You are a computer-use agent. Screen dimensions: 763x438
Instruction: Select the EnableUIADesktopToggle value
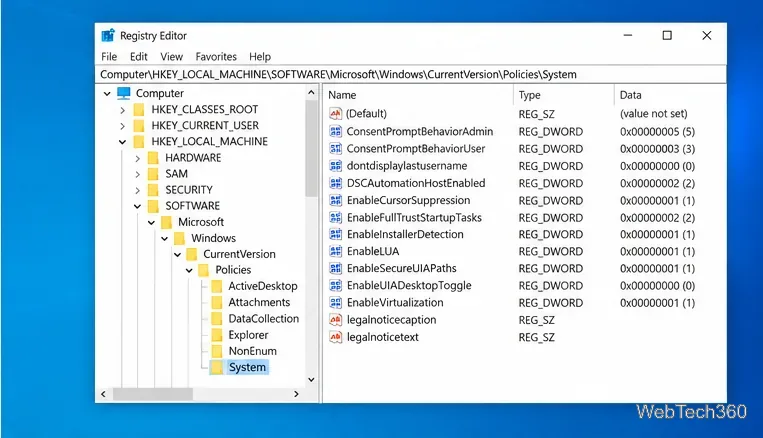(409, 285)
